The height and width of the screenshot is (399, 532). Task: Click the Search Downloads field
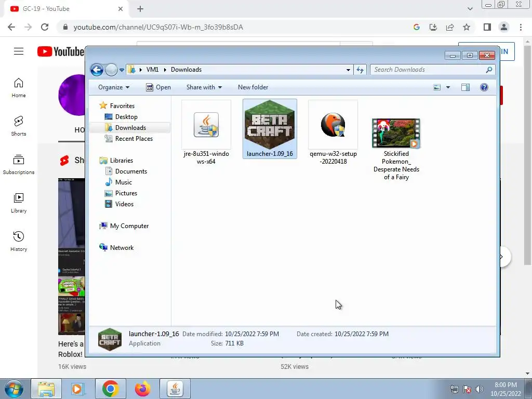click(433, 70)
